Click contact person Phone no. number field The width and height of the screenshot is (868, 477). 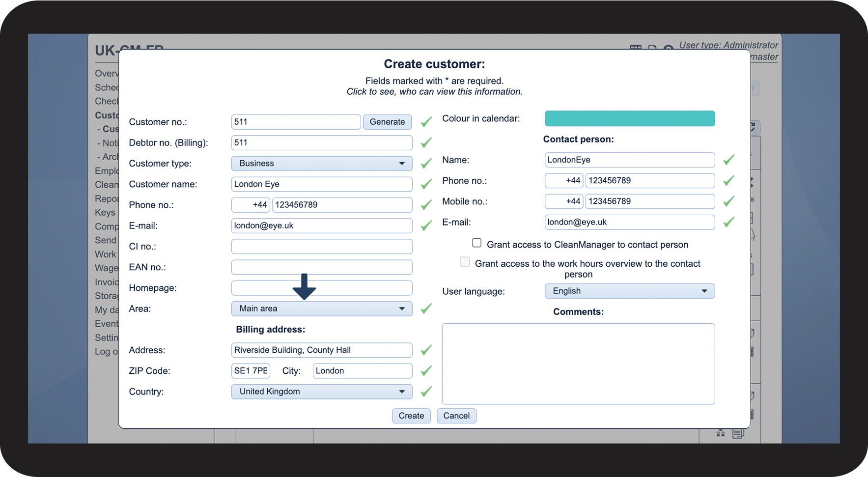(x=650, y=180)
